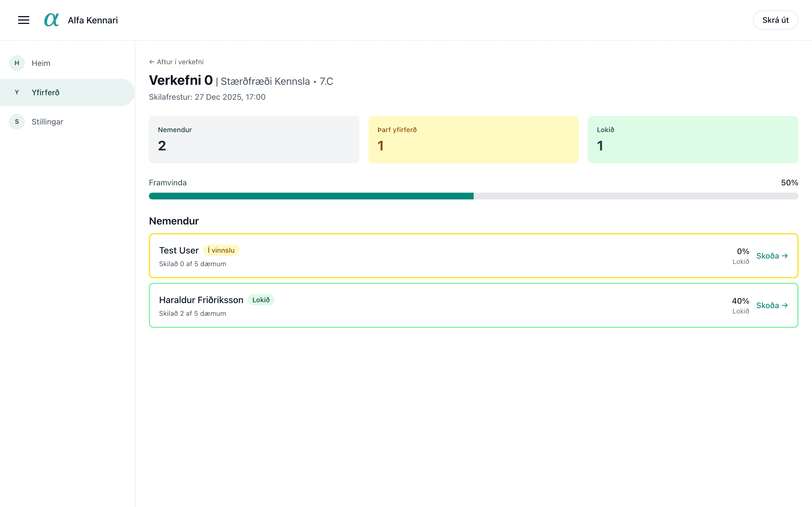The width and height of the screenshot is (812, 507).
Task: Click the S icon beside Stillingar
Action: pyautogui.click(x=17, y=122)
